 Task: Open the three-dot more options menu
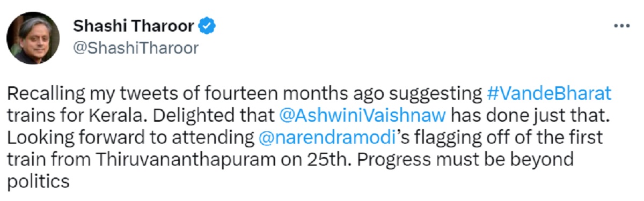[x=621, y=25]
